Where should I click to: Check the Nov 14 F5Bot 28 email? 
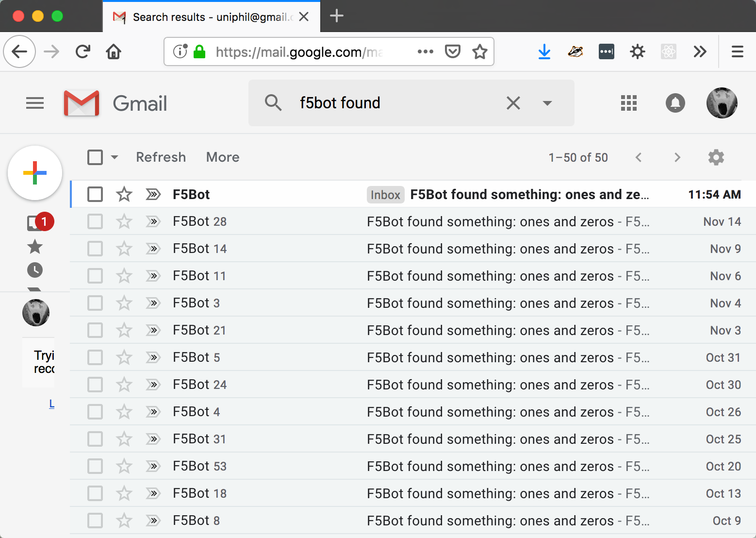pos(95,221)
